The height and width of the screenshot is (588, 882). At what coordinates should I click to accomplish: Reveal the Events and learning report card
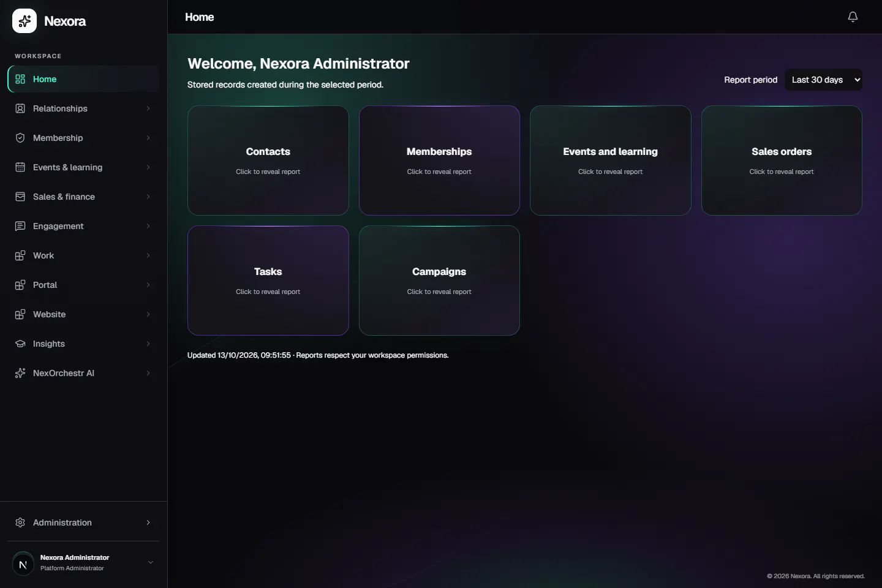(611, 160)
